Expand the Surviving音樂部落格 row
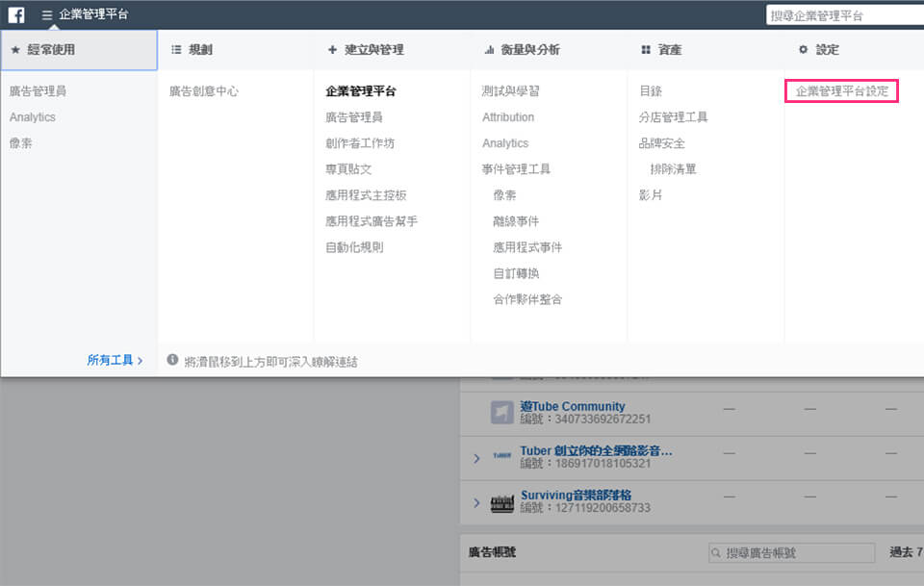The width and height of the screenshot is (924, 586). tap(476, 502)
